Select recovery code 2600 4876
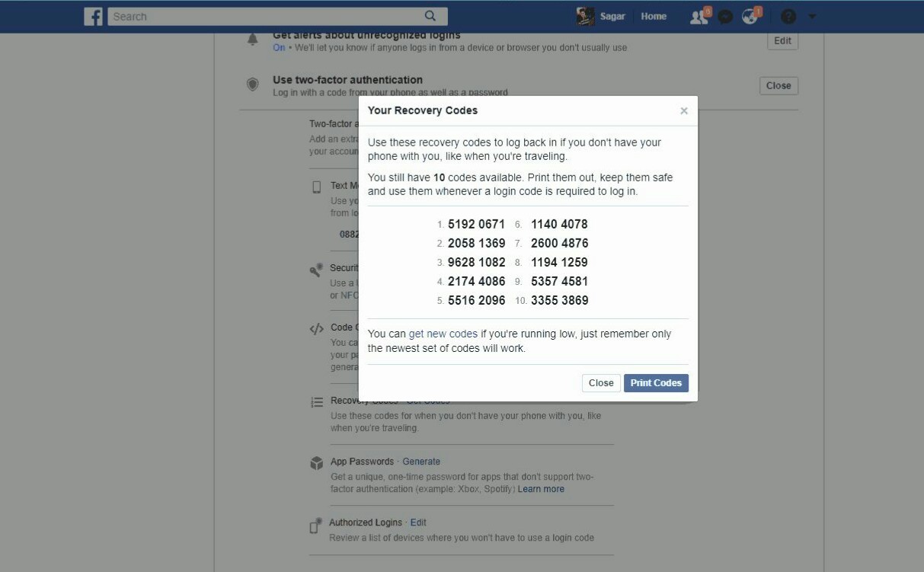The height and width of the screenshot is (572, 924). tap(559, 243)
